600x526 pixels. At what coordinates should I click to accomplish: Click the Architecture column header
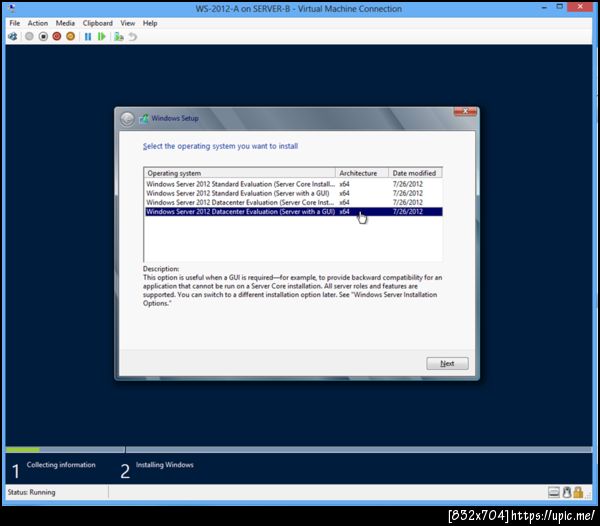[x=362, y=173]
